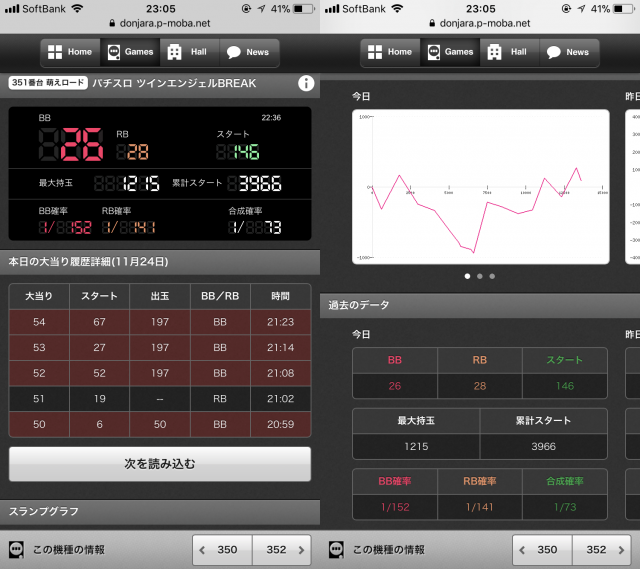Click Hall building icon in left navigation
640x569 pixels.
click(174, 52)
